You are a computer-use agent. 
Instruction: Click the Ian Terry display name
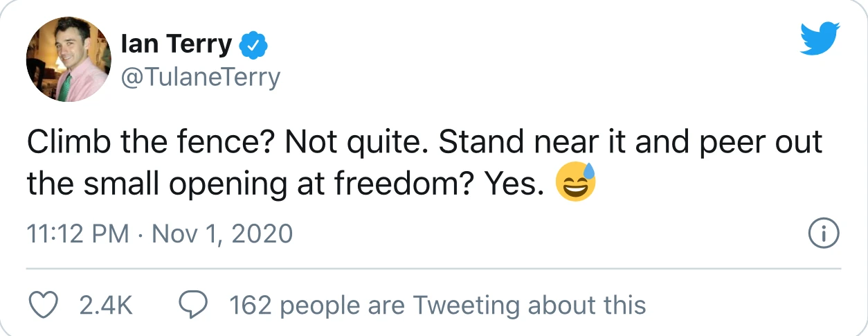(177, 45)
